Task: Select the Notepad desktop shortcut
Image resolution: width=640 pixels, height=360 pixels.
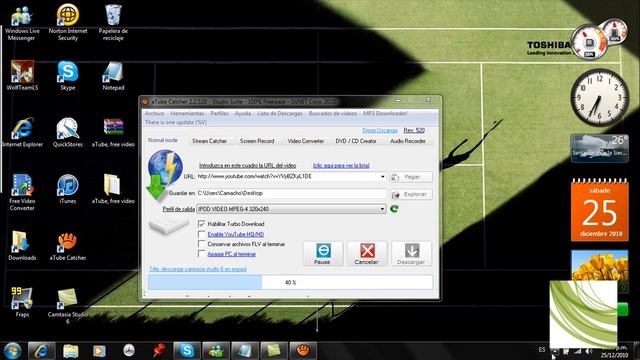Action: point(113,76)
